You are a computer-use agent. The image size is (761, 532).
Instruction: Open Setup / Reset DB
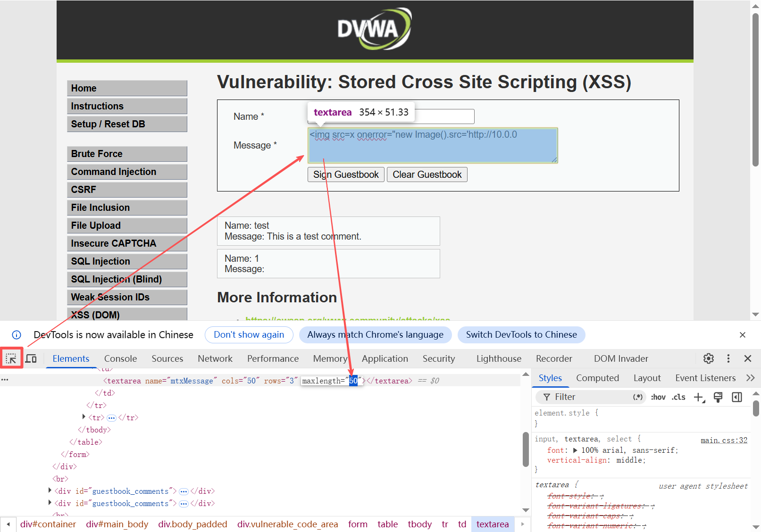[x=127, y=124]
